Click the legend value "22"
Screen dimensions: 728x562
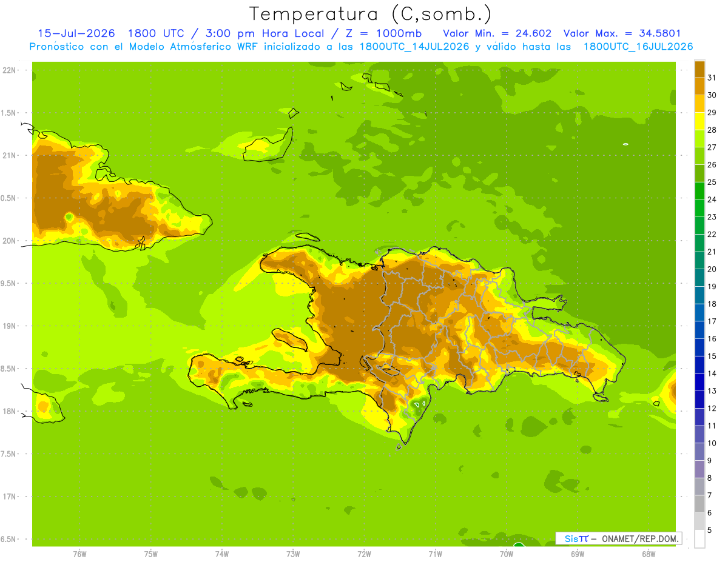click(712, 234)
